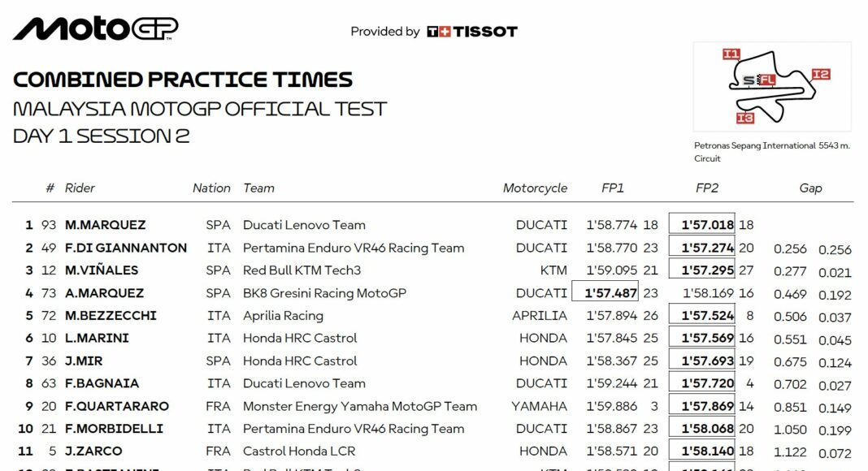Viewport: 868px width, 471px height.
Task: Select rider M.MARQUEZ in first row
Action: click(x=106, y=225)
